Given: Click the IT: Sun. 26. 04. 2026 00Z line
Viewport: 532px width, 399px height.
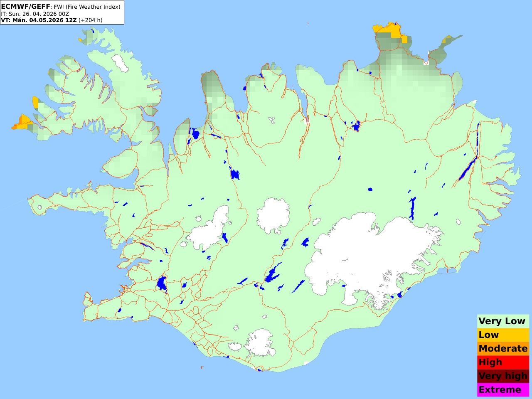Looking at the screenshot, I should (35, 14).
